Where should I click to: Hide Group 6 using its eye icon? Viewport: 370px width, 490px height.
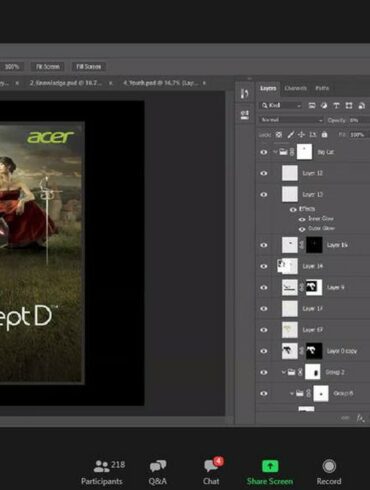264,393
